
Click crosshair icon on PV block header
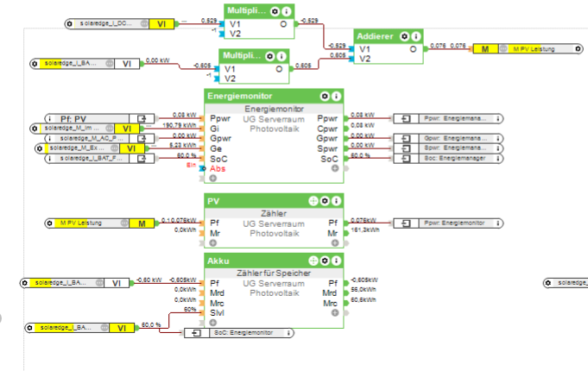[313, 201]
